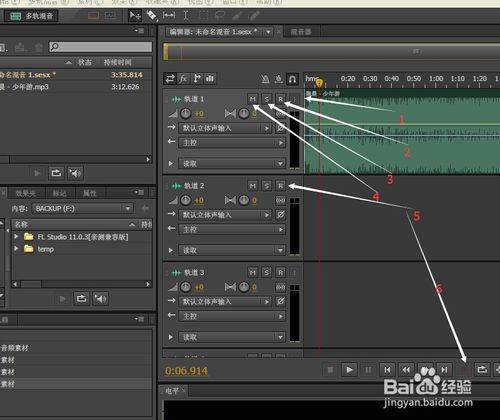Select the Razor cut tool
The image size is (500, 420).
[x=152, y=15]
